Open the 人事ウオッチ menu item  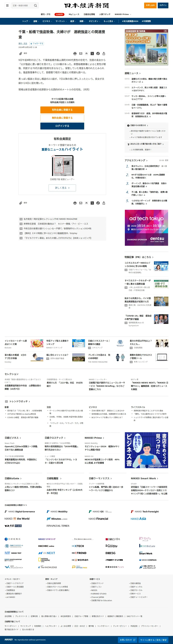point(105,14)
